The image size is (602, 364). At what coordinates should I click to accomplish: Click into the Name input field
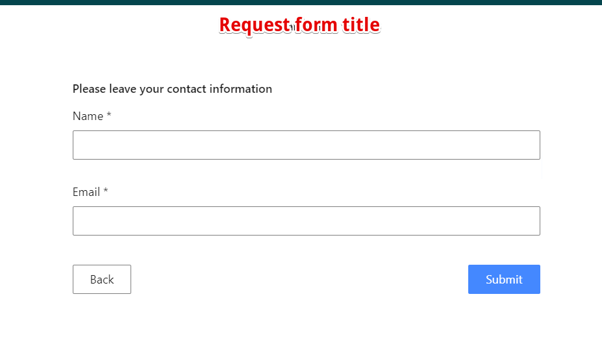(306, 145)
